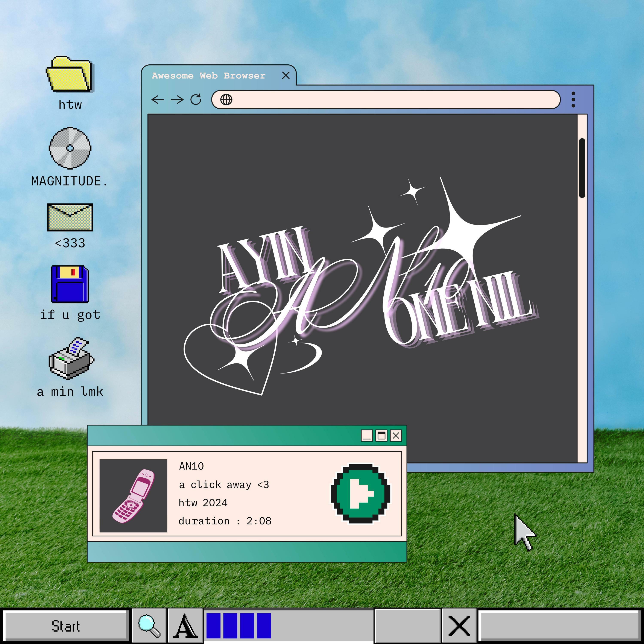Reload the page with refresh icon
Image resolution: width=644 pixels, height=644 pixels.
(196, 99)
